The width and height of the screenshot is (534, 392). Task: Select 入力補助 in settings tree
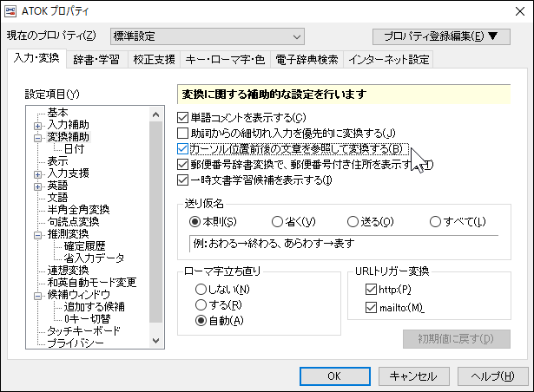pyautogui.click(x=68, y=125)
